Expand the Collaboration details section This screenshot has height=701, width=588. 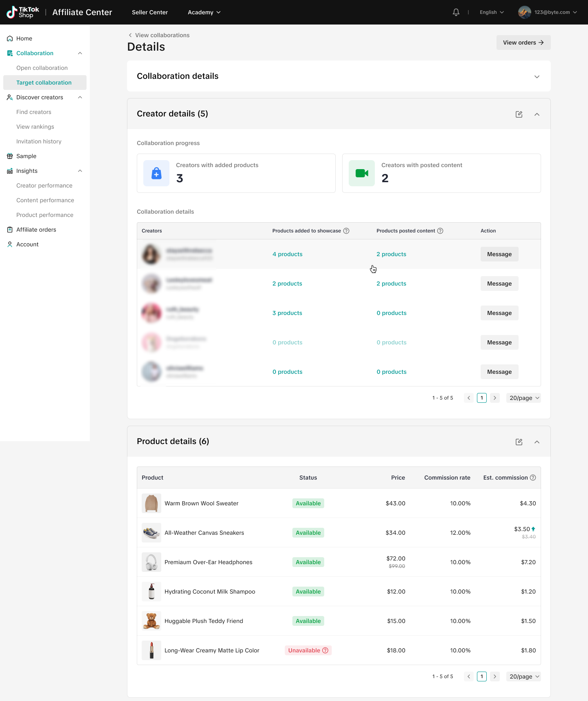point(537,77)
